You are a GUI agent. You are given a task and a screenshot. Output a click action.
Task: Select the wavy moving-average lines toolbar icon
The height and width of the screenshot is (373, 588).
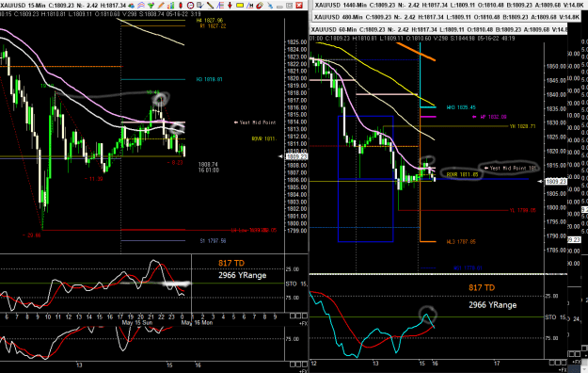pyautogui.click(x=141, y=6)
